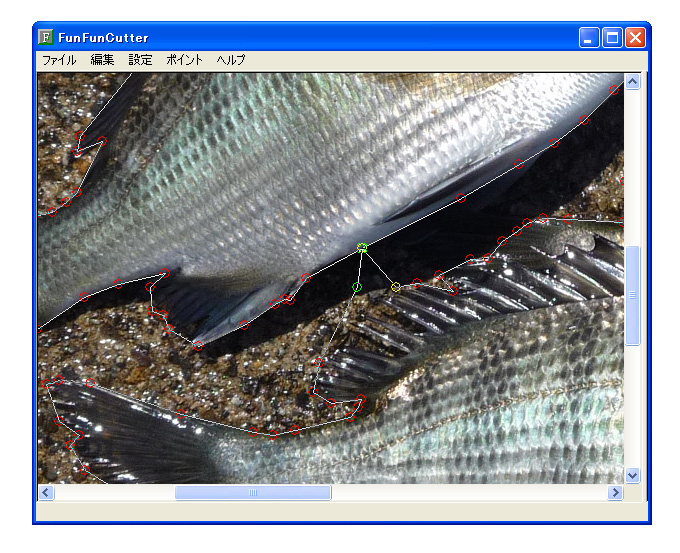This screenshot has height=553, width=680.
Task: Select the yellow outline point
Action: 396,287
